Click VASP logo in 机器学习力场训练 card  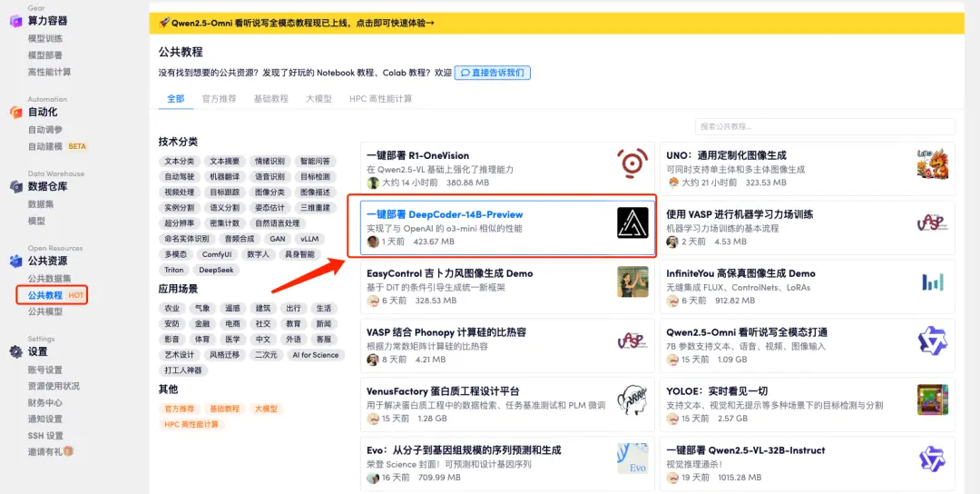tap(933, 222)
